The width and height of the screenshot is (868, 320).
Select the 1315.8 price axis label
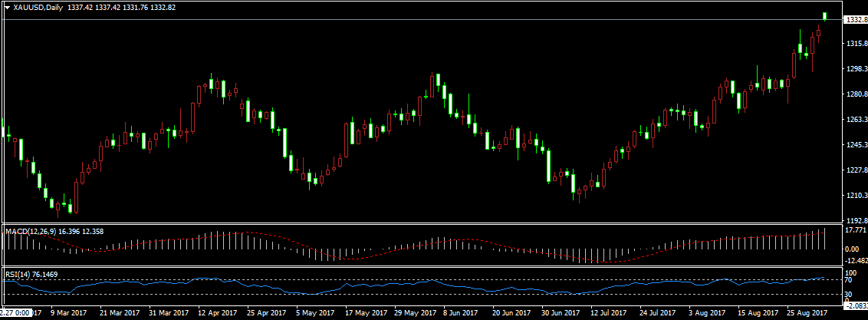(x=854, y=44)
